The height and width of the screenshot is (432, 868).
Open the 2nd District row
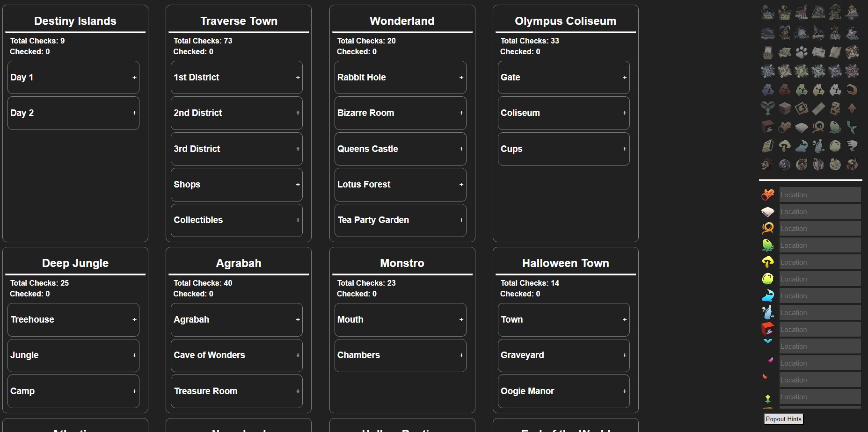click(x=237, y=113)
